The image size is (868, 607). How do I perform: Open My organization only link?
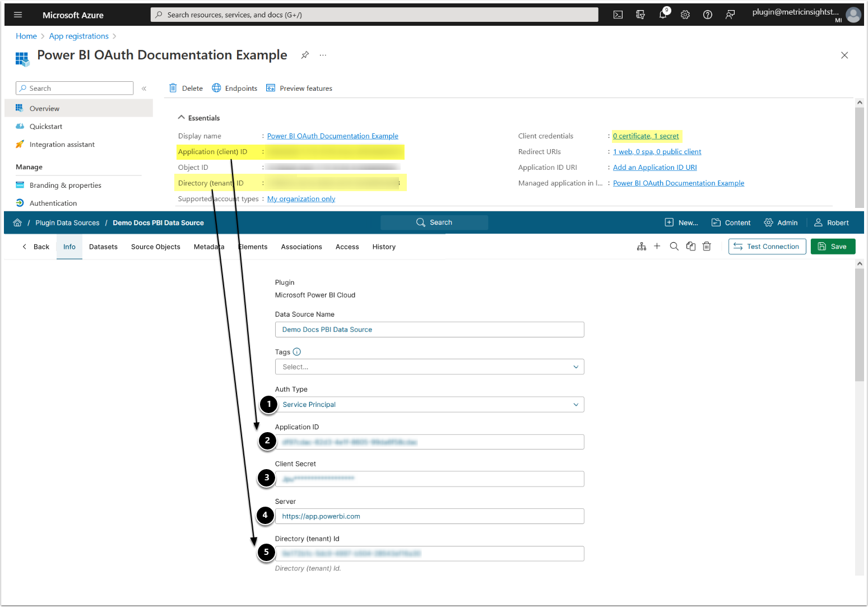tap(301, 199)
